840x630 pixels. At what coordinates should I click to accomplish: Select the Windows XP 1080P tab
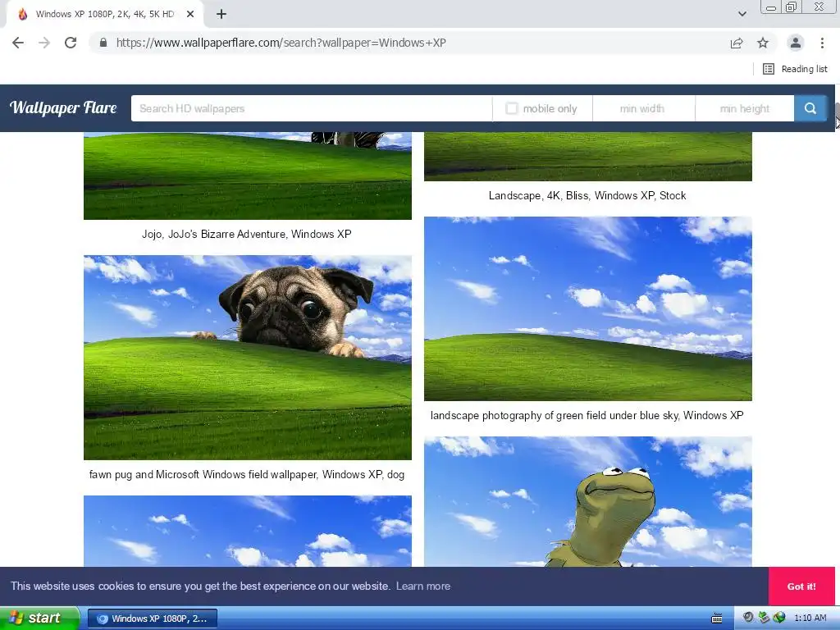pos(104,15)
